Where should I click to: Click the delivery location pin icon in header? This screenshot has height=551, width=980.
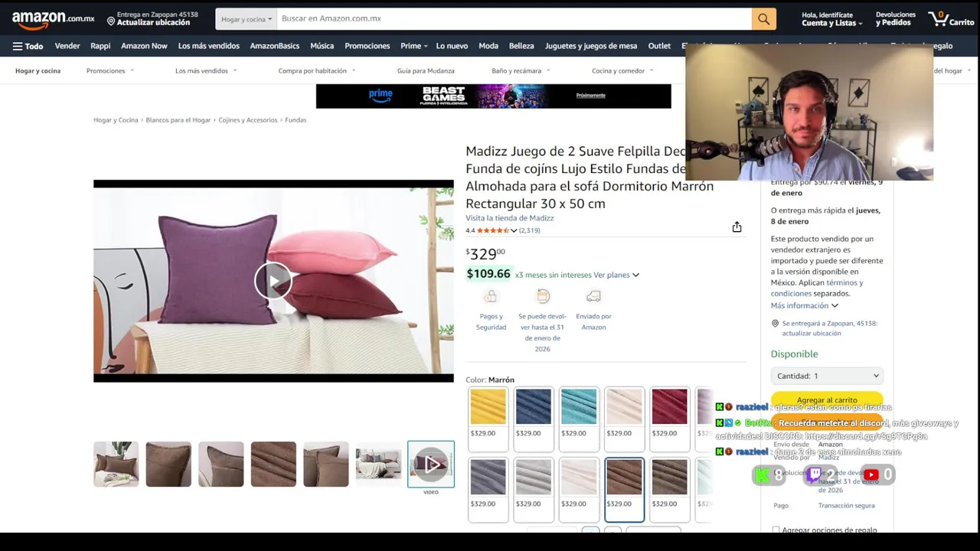pyautogui.click(x=111, y=21)
